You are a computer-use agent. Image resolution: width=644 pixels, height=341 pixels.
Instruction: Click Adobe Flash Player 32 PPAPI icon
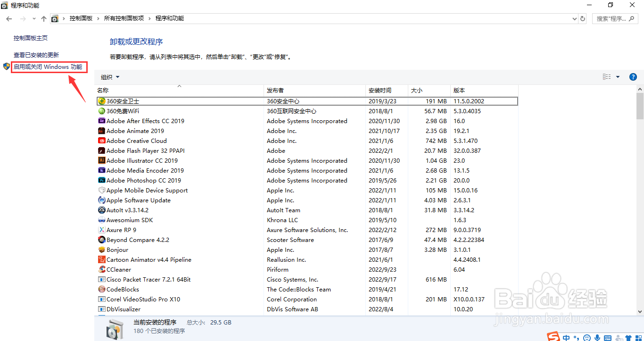tap(102, 150)
